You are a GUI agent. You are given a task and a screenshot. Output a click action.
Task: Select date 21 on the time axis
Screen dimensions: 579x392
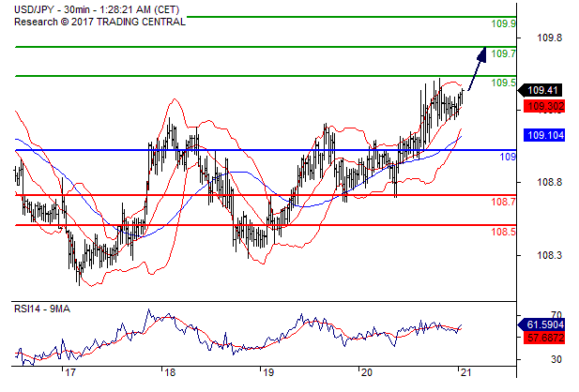click(464, 372)
